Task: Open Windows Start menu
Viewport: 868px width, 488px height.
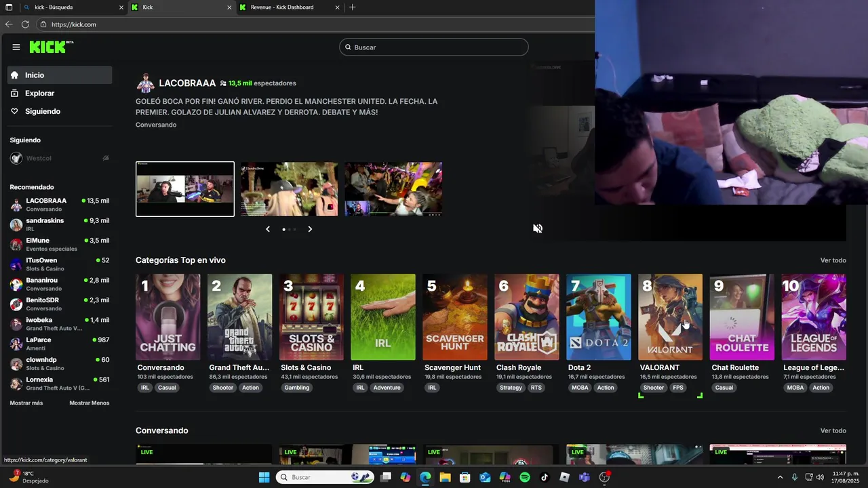Action: point(264,477)
